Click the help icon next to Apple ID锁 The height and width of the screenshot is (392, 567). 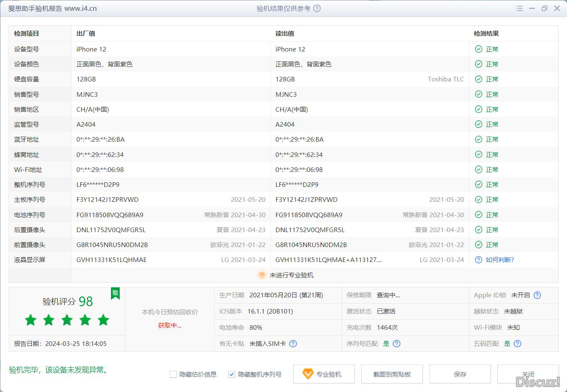pyautogui.click(x=537, y=295)
